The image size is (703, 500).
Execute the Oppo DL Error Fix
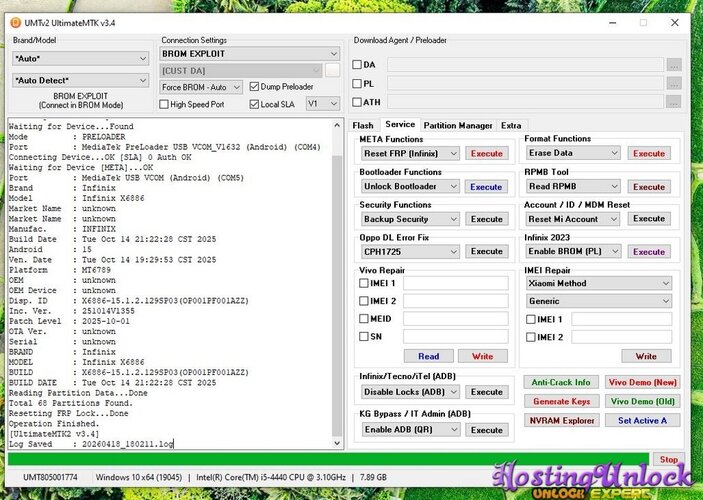tap(487, 252)
